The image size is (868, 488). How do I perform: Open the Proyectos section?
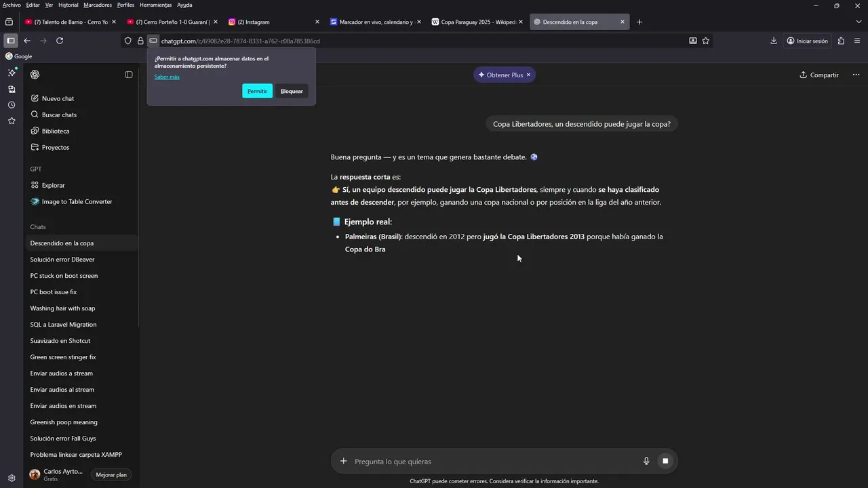[x=81, y=147]
